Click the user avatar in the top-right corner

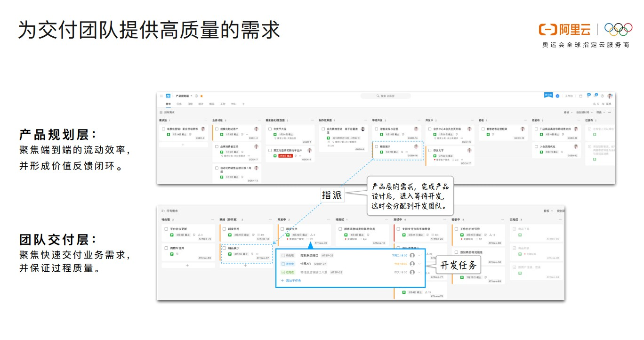tap(610, 96)
